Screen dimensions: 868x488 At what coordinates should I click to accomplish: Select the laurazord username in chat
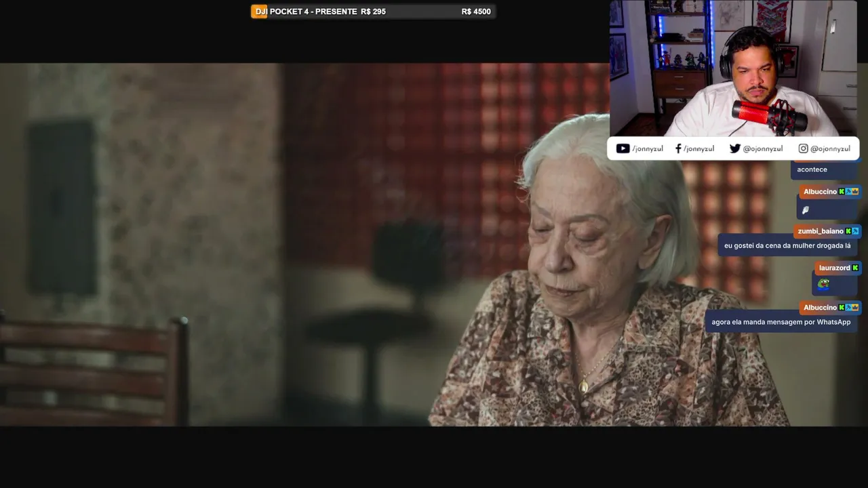point(834,268)
